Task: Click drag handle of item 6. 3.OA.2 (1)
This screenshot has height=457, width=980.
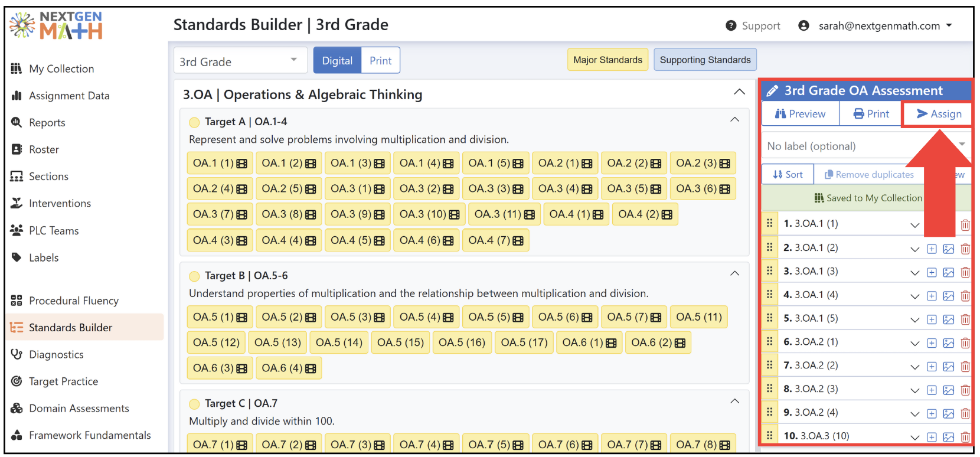Action: (770, 341)
